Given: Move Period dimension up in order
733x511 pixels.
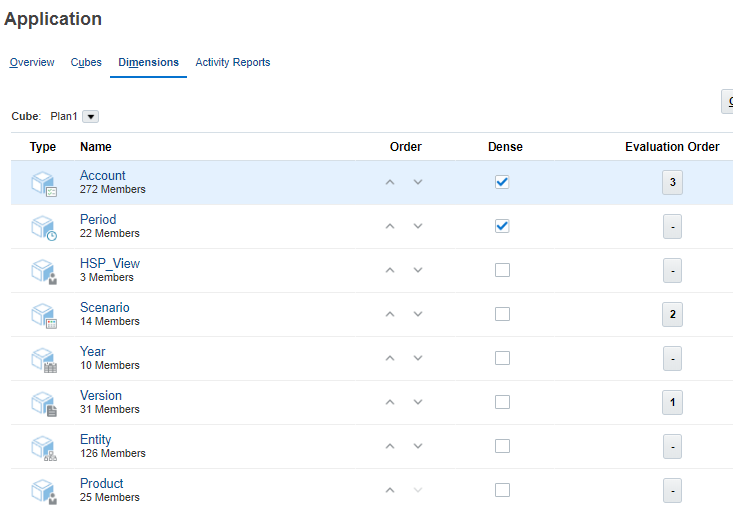Looking at the screenshot, I should [390, 226].
